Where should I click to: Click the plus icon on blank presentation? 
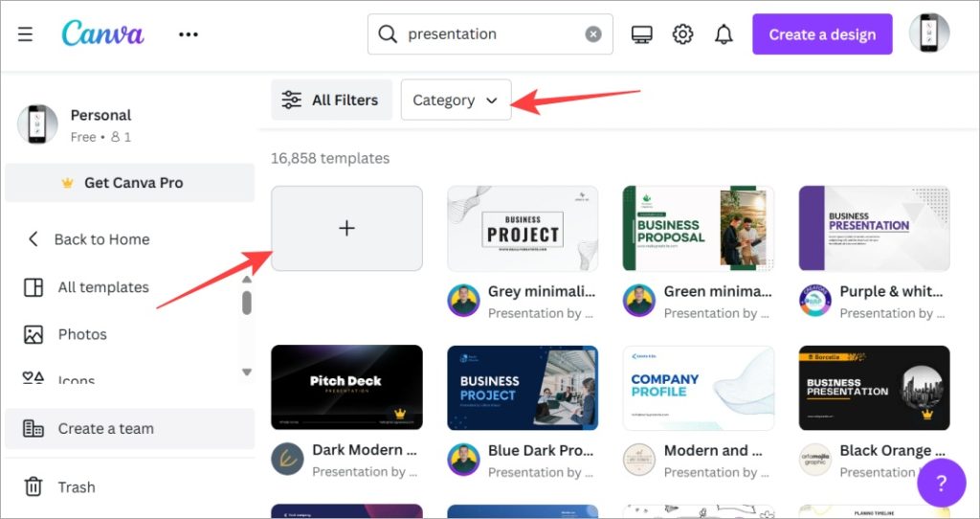pos(346,228)
